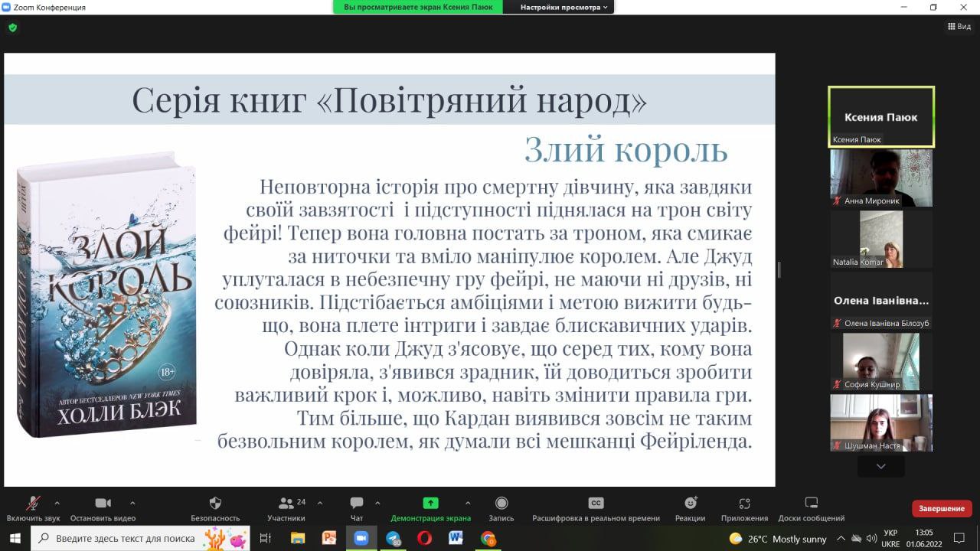
Task: Click the heading Злий король
Action: click(x=626, y=150)
